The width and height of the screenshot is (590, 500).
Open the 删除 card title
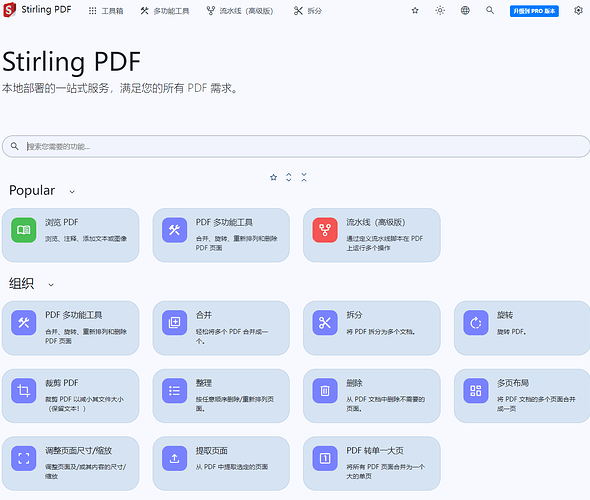[354, 383]
